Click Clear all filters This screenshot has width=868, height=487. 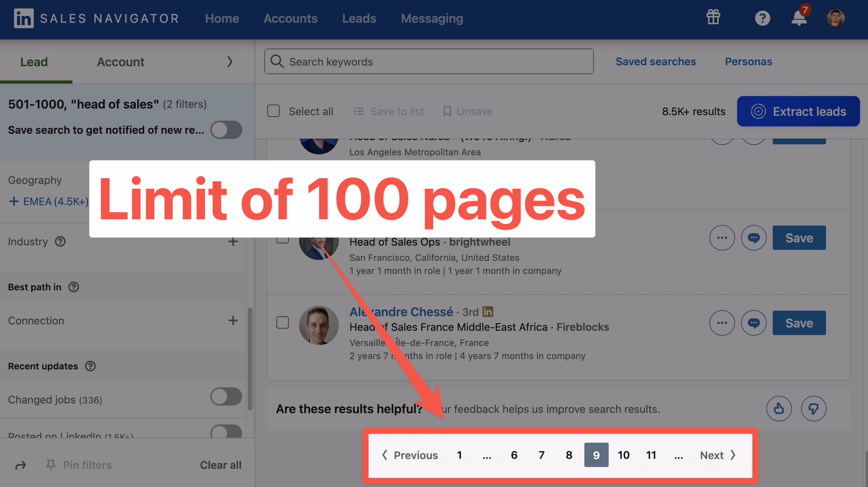click(221, 465)
